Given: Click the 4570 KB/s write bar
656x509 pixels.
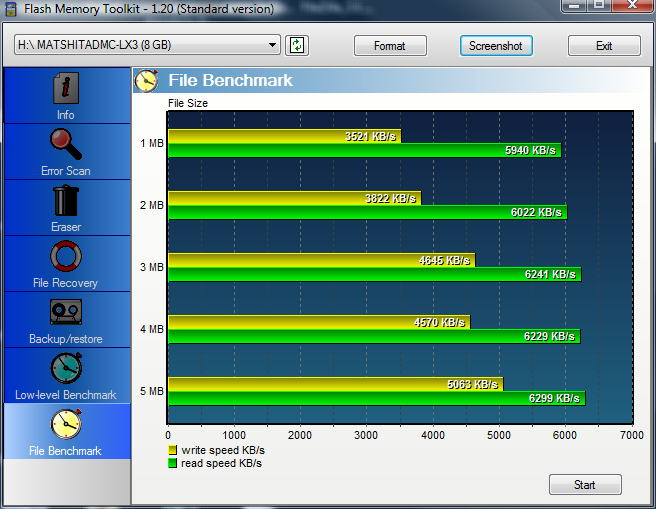Looking at the screenshot, I should click(319, 322).
